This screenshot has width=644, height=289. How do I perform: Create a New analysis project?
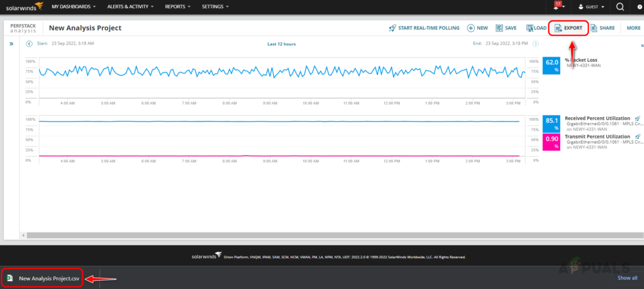pyautogui.click(x=478, y=28)
